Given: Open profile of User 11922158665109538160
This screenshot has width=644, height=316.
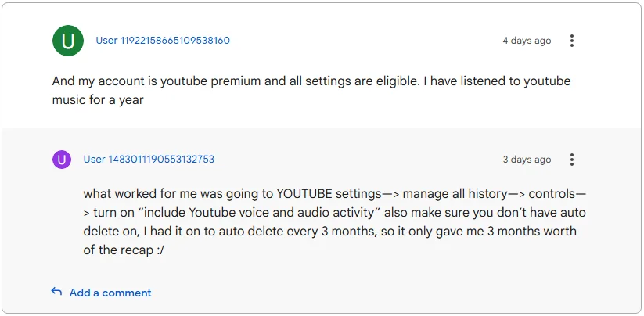Looking at the screenshot, I should pyautogui.click(x=163, y=41).
